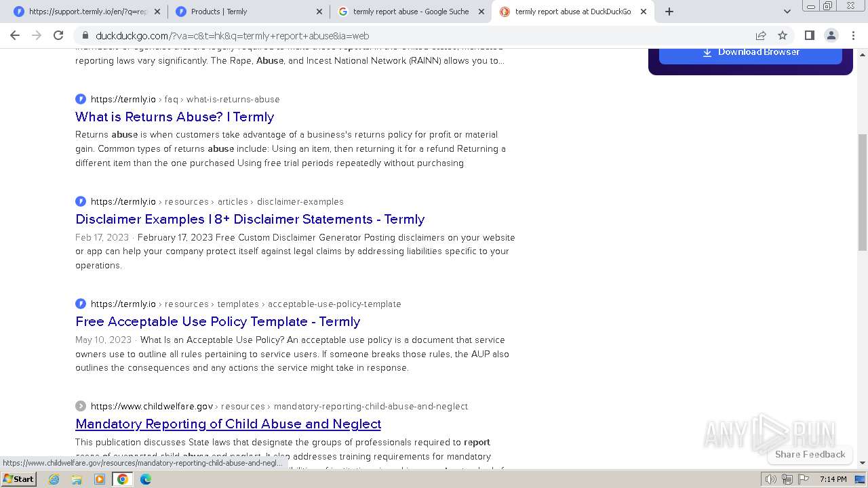Click the 'May 10, 2023' result date
This screenshot has width=868, height=488.
pyautogui.click(x=103, y=340)
